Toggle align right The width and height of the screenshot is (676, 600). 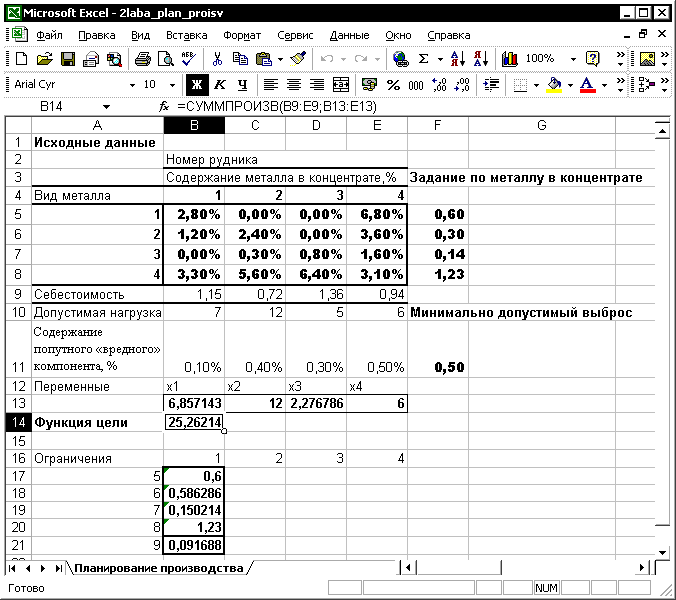point(317,85)
